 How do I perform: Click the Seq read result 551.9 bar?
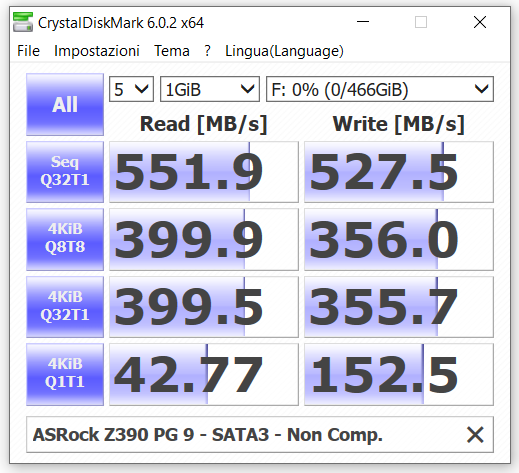point(204,172)
